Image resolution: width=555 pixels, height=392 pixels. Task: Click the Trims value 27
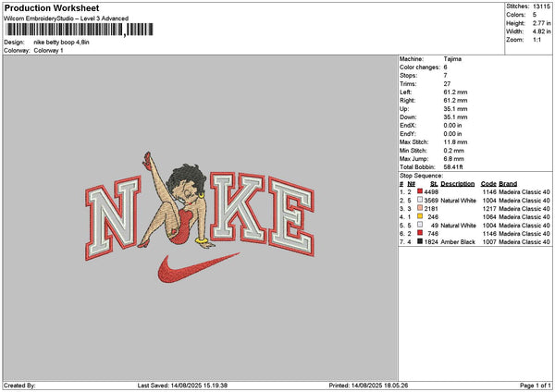tap(447, 84)
